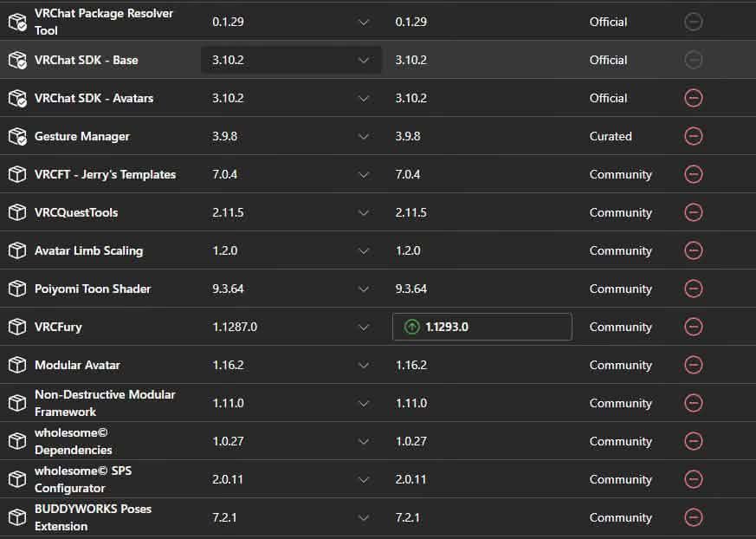Open the 3.10.2 version dropdown for VRChat SDK - Base
The width and height of the screenshot is (756, 539).
tap(291, 60)
